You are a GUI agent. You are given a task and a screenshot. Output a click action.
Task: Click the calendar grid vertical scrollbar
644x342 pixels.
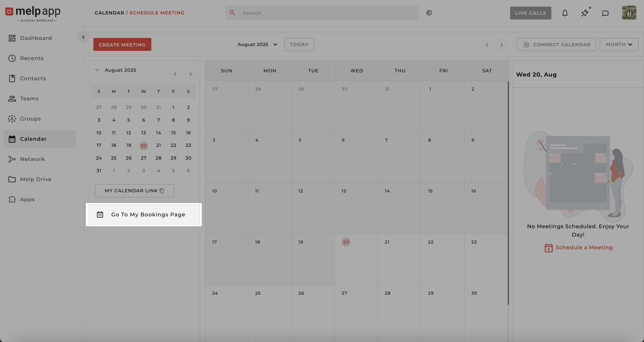pyautogui.click(x=508, y=193)
